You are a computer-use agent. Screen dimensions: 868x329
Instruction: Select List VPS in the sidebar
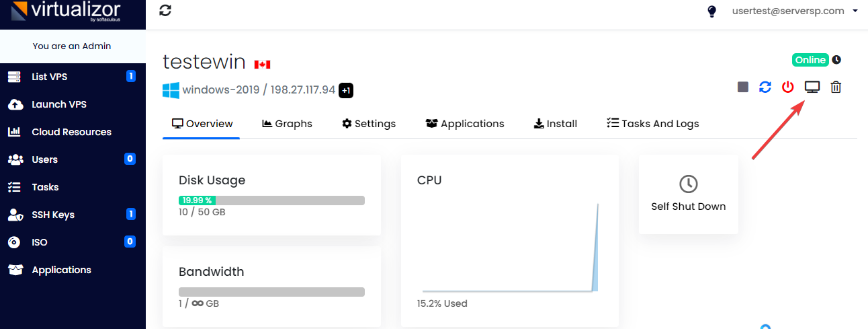pos(50,77)
